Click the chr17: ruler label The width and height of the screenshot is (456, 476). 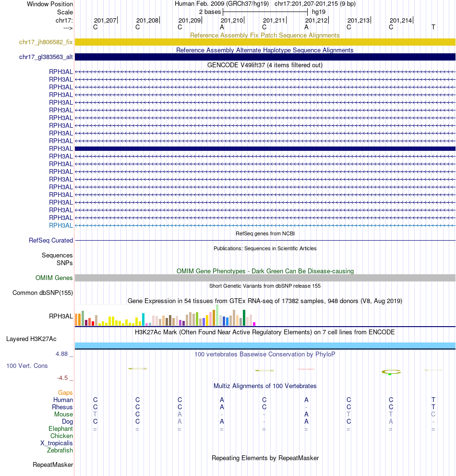point(64,20)
